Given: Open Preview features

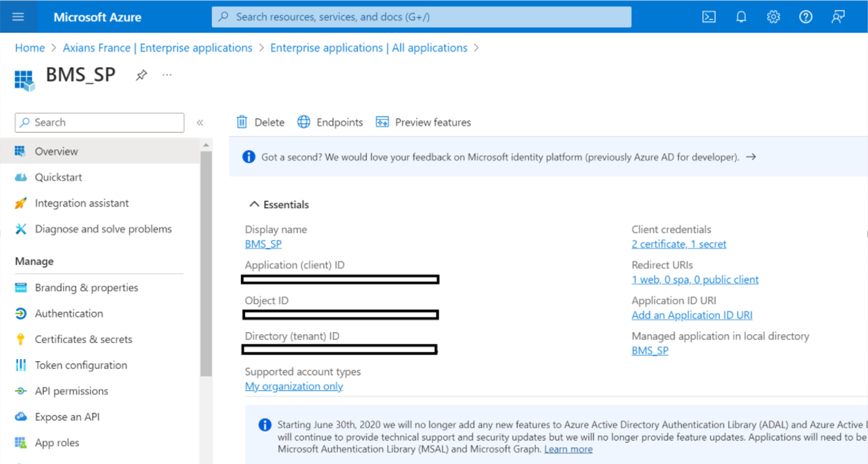Looking at the screenshot, I should (x=423, y=123).
